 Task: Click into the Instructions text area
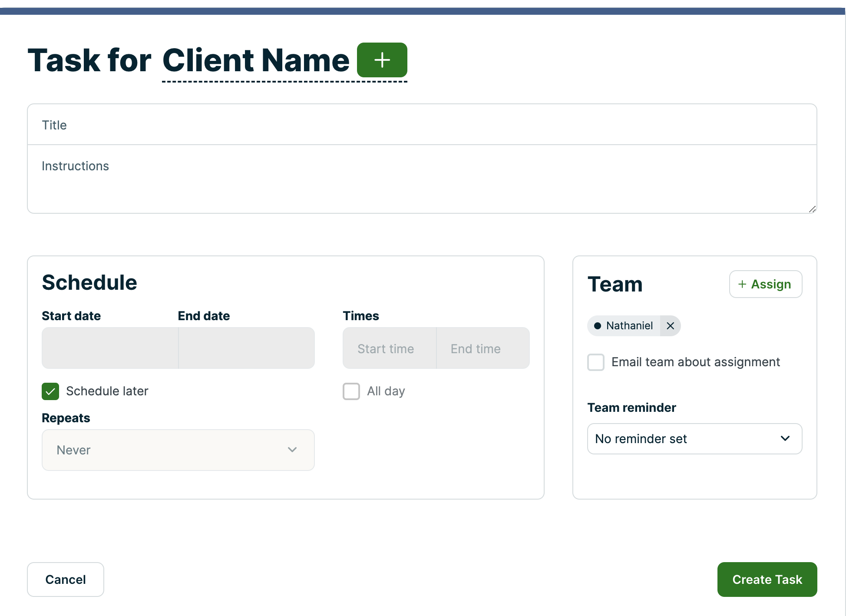pyautogui.click(x=422, y=179)
